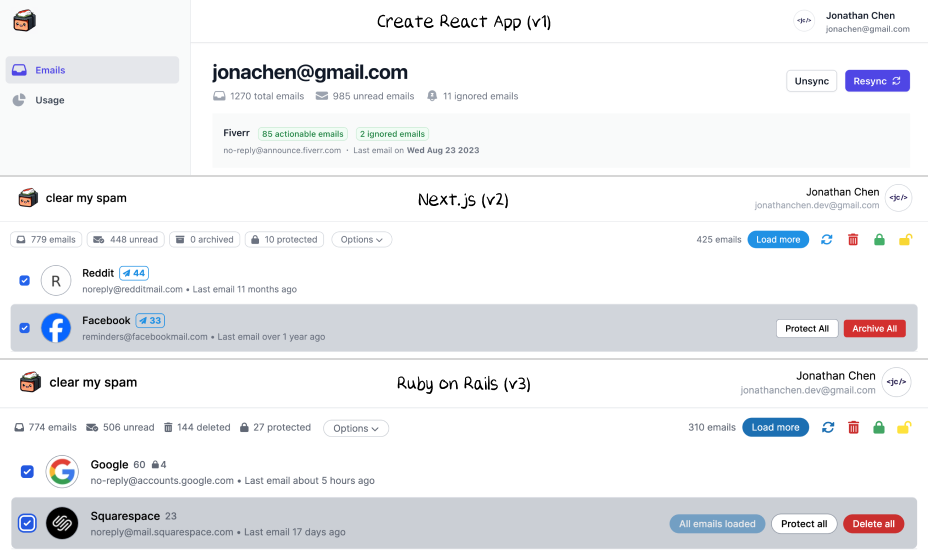Click the 11 ignored emails stat

pyautogui.click(x=472, y=96)
